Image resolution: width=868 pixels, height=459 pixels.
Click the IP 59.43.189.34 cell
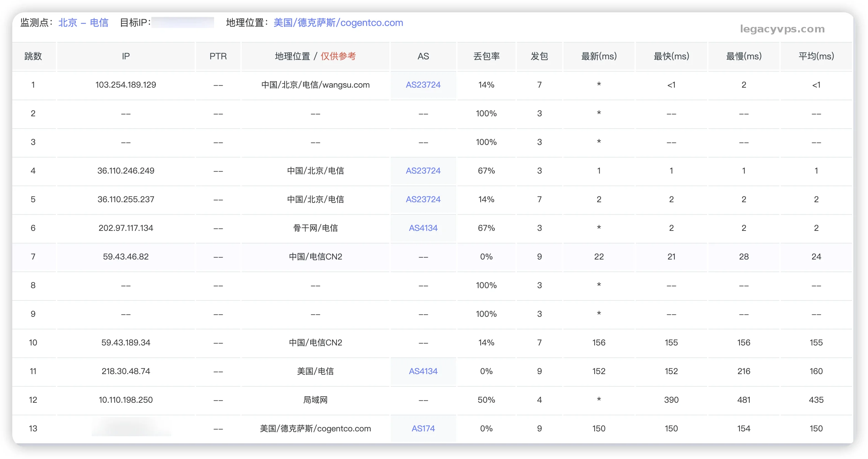[126, 343]
